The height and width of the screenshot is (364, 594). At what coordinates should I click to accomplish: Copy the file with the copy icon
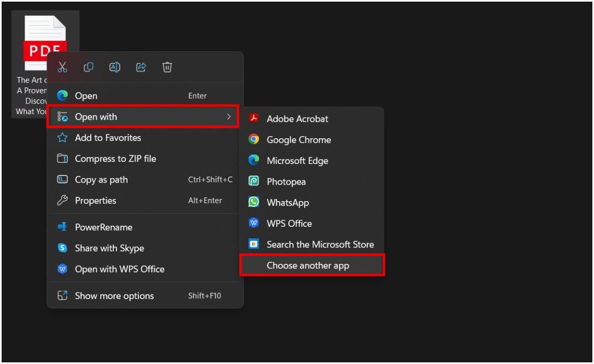(x=88, y=67)
